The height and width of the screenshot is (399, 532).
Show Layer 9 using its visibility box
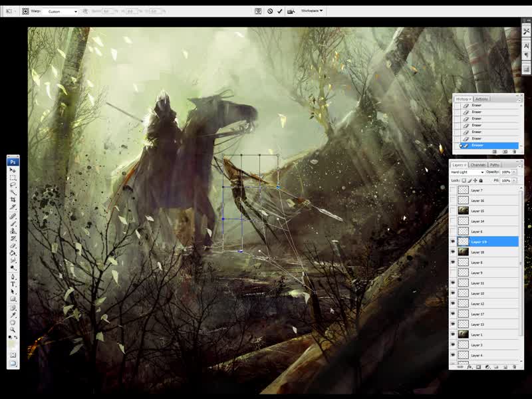[453, 273]
